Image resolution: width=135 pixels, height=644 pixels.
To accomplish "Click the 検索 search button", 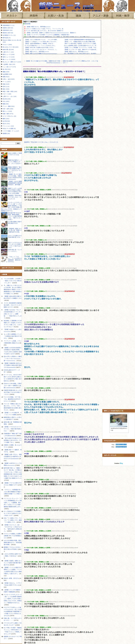I will point(18,144).
